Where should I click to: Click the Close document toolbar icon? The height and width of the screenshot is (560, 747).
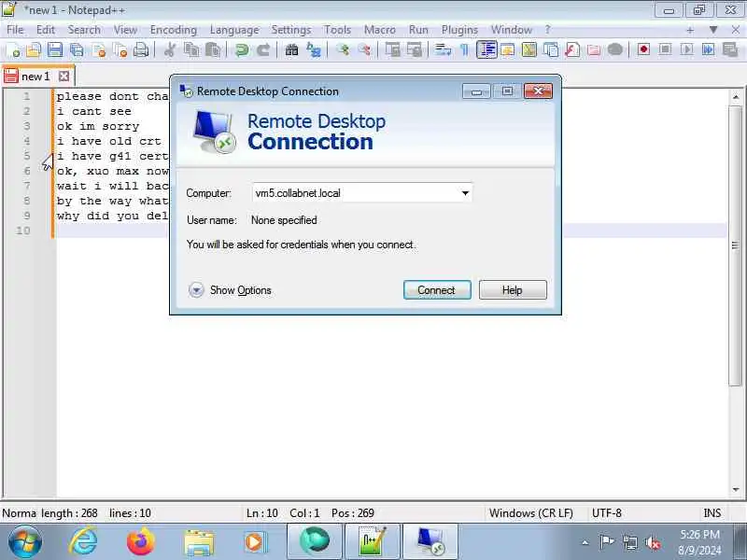(99, 49)
